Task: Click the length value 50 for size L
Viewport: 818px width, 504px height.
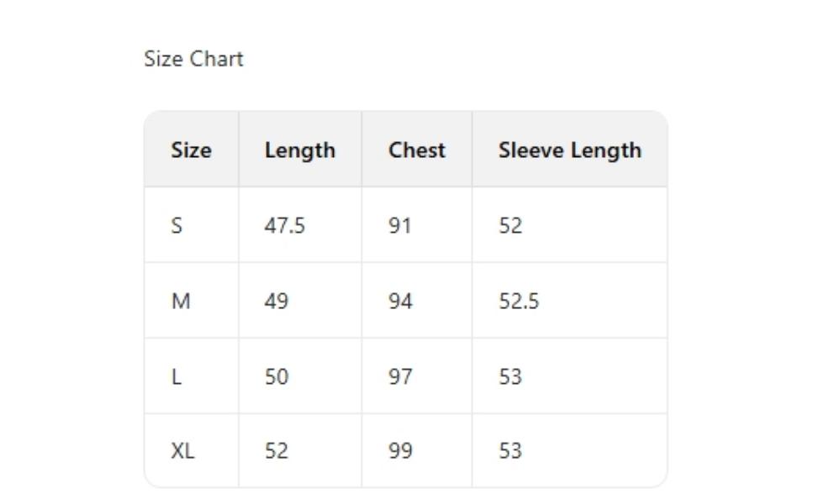Action: pos(277,376)
